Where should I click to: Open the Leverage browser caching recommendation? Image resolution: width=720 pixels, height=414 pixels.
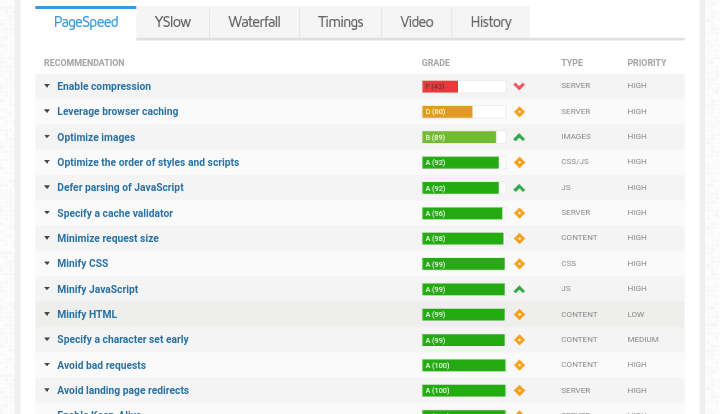tap(118, 112)
